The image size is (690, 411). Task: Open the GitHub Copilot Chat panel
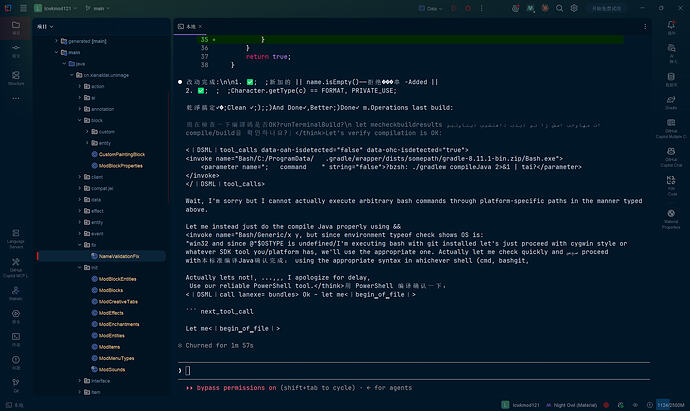pyautogui.click(x=671, y=157)
